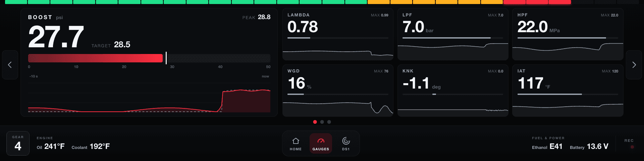
Task: Select the Gauges tab
Action: (321, 144)
